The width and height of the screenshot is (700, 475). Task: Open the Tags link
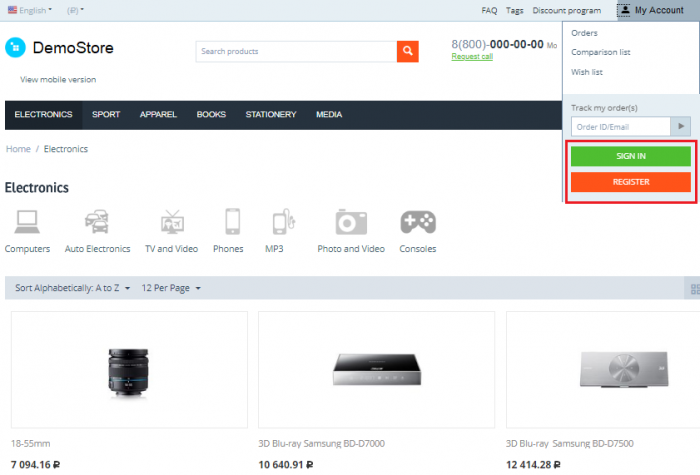pos(514,10)
